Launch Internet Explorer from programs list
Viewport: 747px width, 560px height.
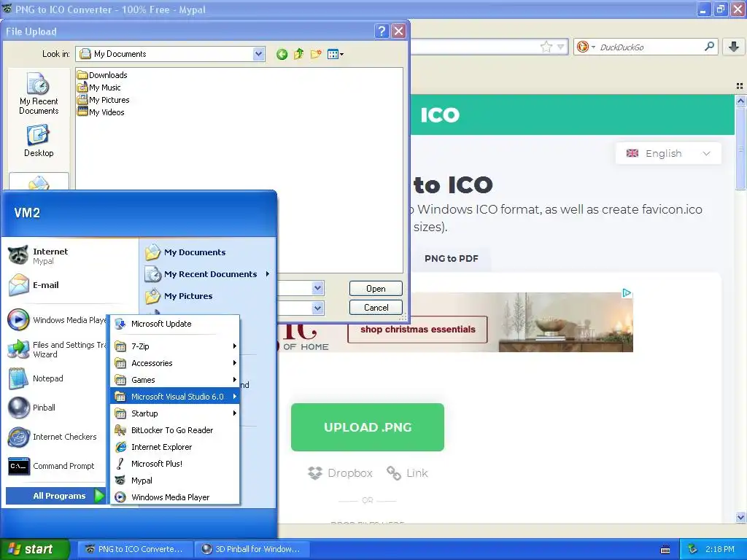click(x=175, y=447)
